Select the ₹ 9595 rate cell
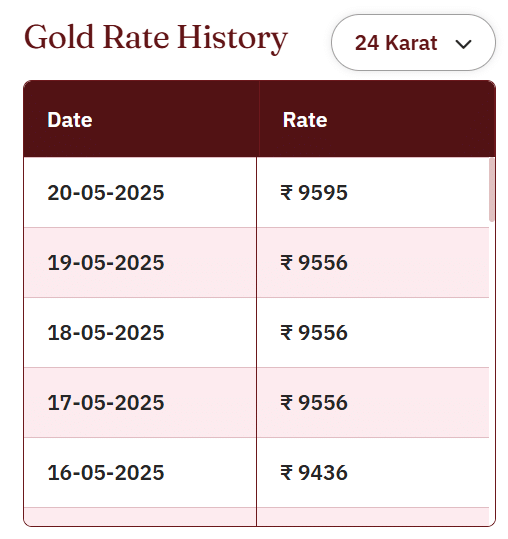Viewport: 508px width, 539px height. pos(373,192)
